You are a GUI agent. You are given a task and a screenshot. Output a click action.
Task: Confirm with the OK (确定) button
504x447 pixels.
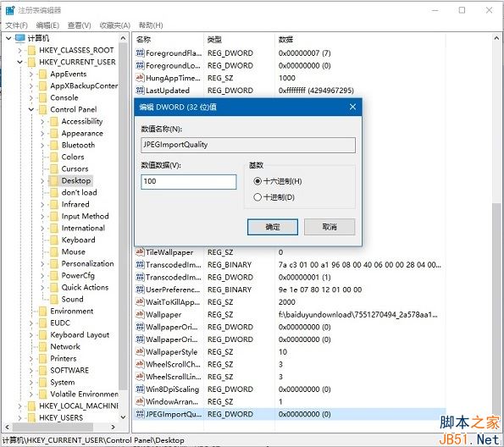point(273,227)
